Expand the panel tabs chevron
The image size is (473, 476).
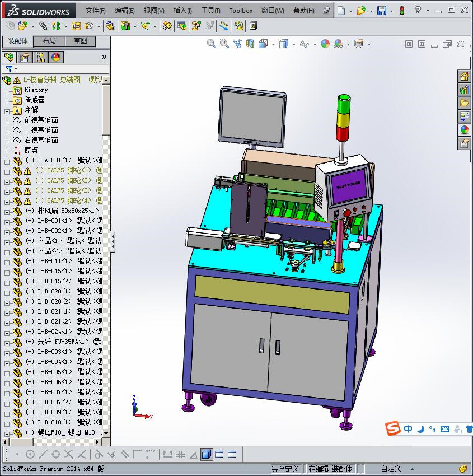tap(104, 57)
